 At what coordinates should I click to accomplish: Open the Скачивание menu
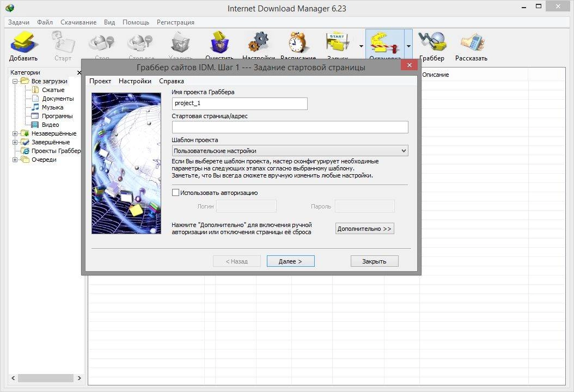click(78, 22)
